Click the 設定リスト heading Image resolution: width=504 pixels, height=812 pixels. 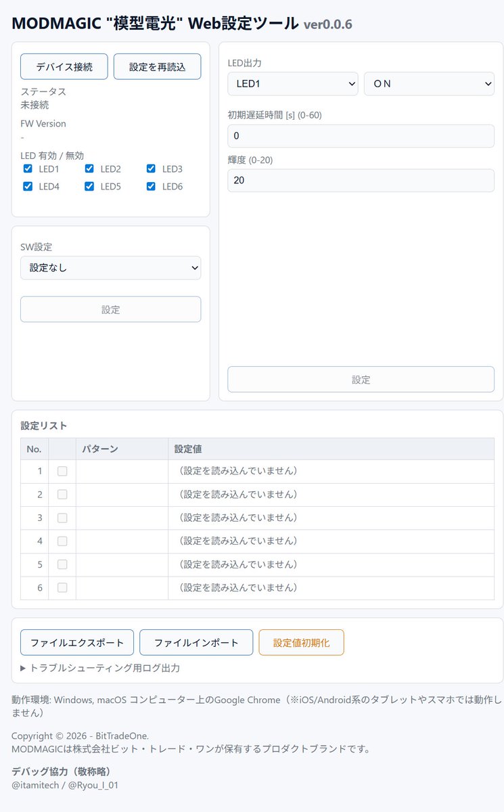(44, 426)
